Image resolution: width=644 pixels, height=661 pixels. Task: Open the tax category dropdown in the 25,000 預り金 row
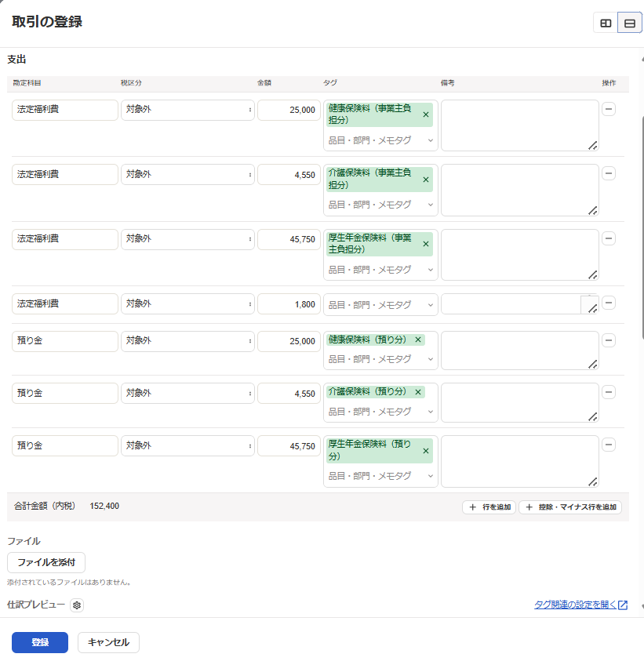click(187, 341)
